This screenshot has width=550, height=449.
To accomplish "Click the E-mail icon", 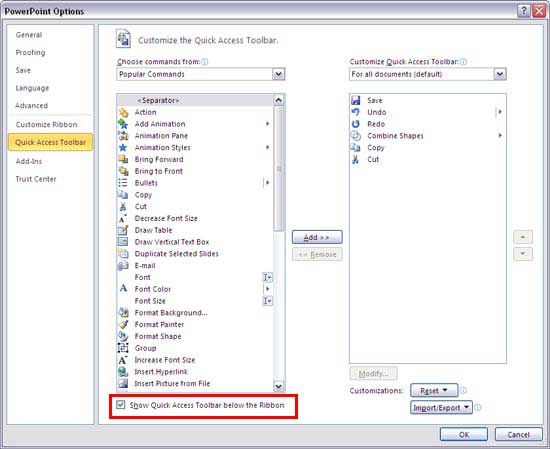I will click(x=123, y=266).
